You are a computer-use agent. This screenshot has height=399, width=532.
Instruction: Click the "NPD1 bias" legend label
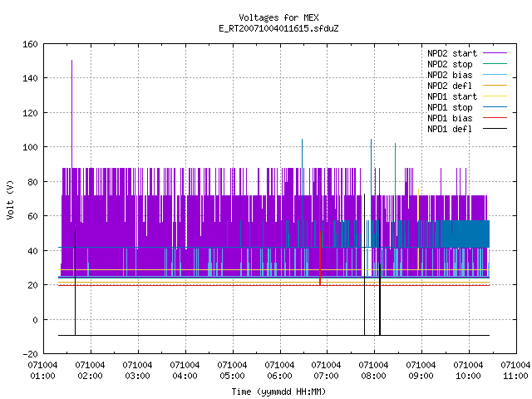coord(450,118)
